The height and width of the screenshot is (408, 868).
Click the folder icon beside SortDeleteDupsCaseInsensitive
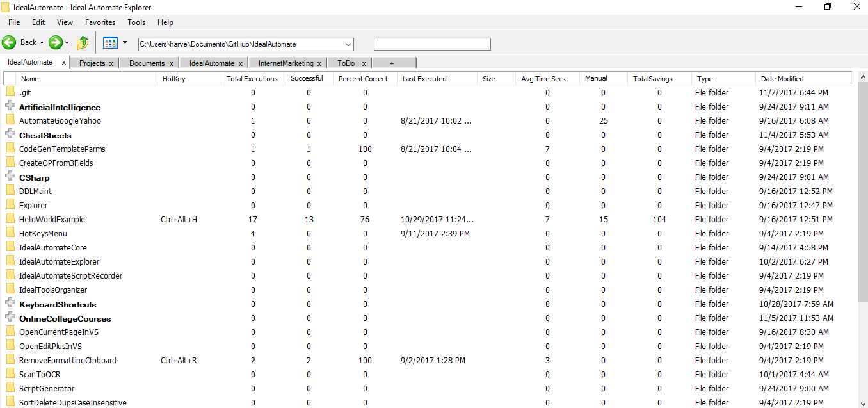click(x=10, y=402)
